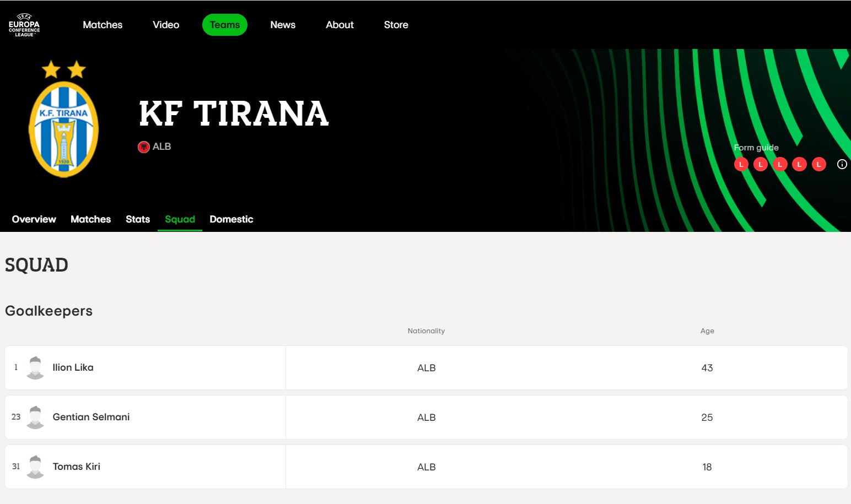
Task: Click Tomas Kiri's player avatar
Action: pos(35,467)
